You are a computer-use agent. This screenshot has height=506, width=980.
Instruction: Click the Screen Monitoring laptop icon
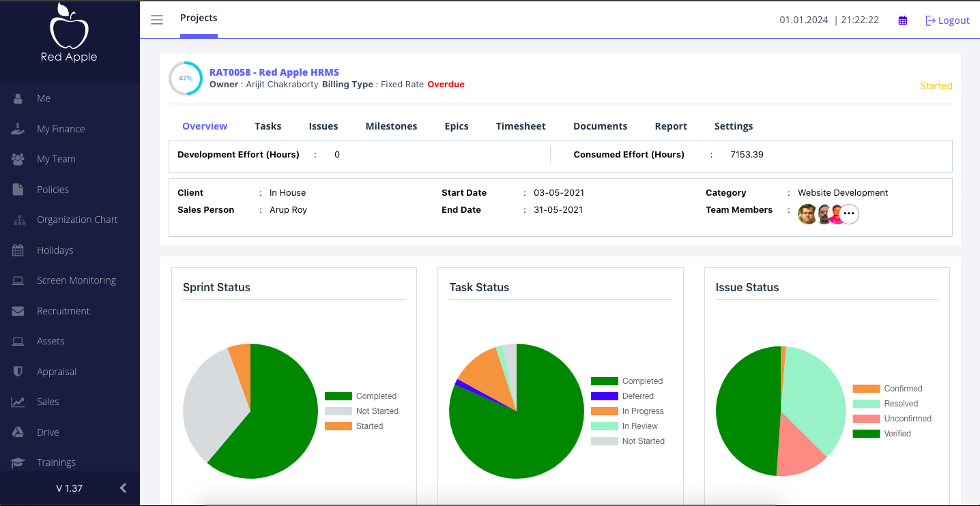[18, 280]
